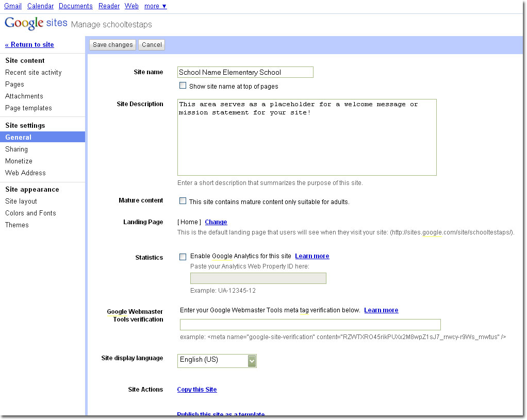Click the Site Description text area
The width and height of the screenshot is (527, 420).
[x=307, y=137]
